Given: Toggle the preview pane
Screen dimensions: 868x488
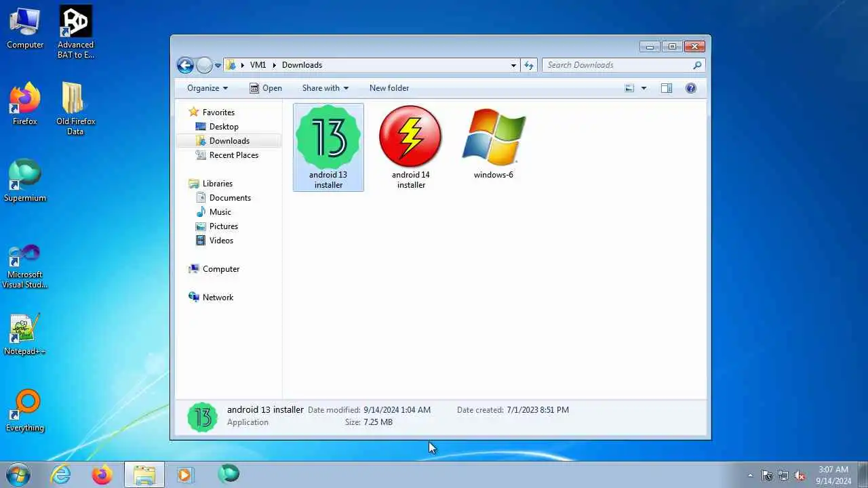Looking at the screenshot, I should coord(667,88).
